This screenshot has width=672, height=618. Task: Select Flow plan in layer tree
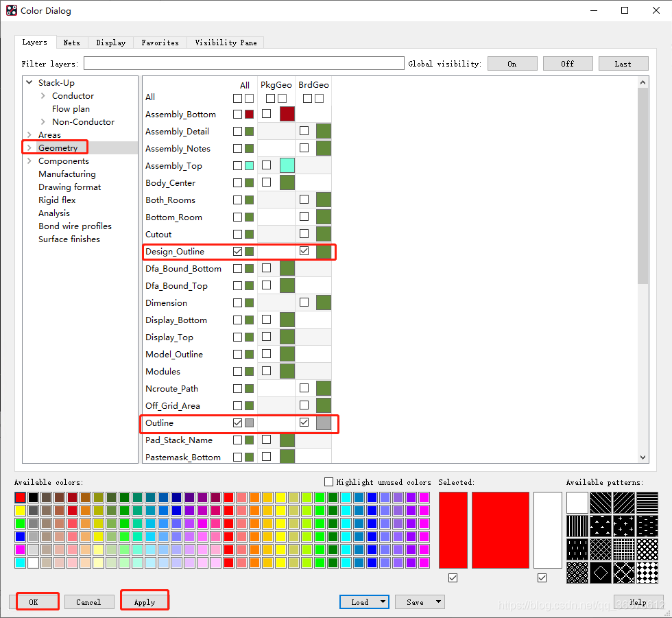[x=71, y=109]
